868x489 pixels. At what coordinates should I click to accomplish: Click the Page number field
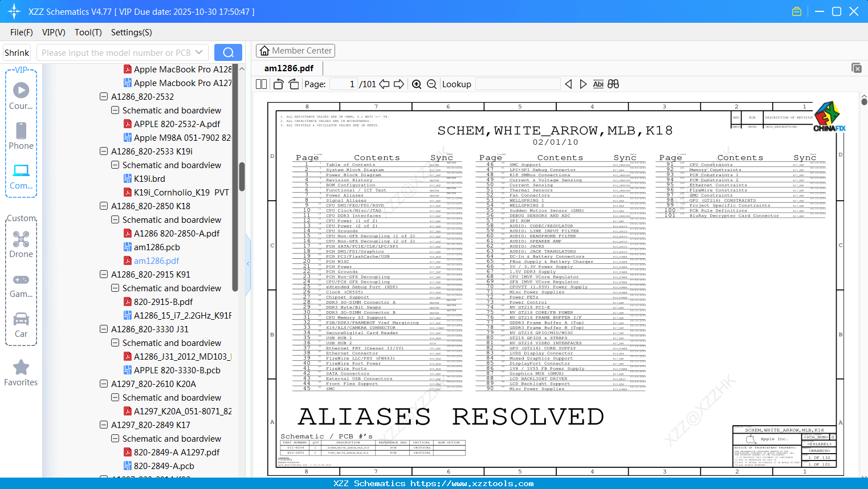coord(344,84)
